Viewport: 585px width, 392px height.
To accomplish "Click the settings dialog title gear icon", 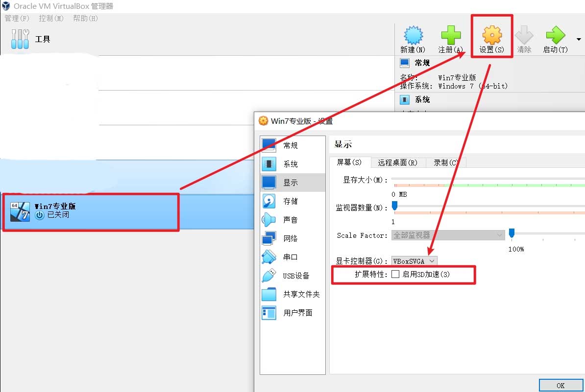I will pyautogui.click(x=264, y=121).
